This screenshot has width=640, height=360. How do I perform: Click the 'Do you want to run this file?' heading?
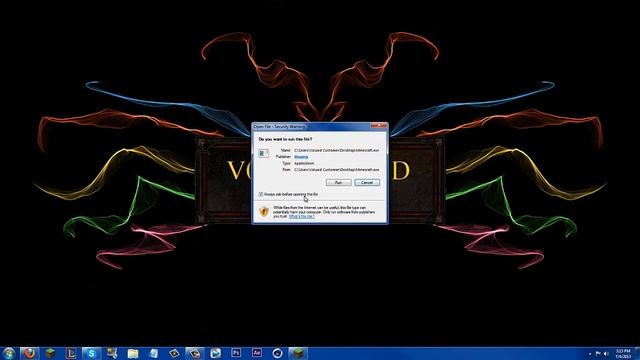[285, 139]
